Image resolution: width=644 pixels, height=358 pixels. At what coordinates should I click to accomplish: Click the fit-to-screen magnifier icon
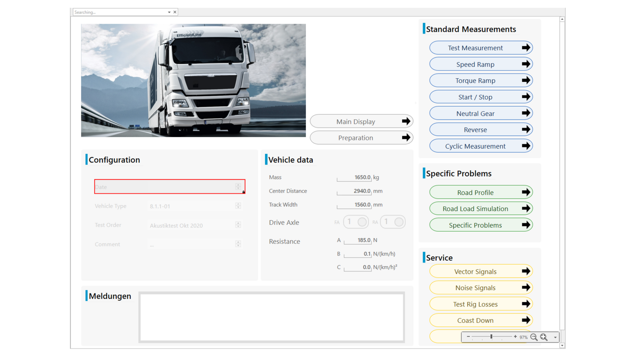click(x=544, y=337)
